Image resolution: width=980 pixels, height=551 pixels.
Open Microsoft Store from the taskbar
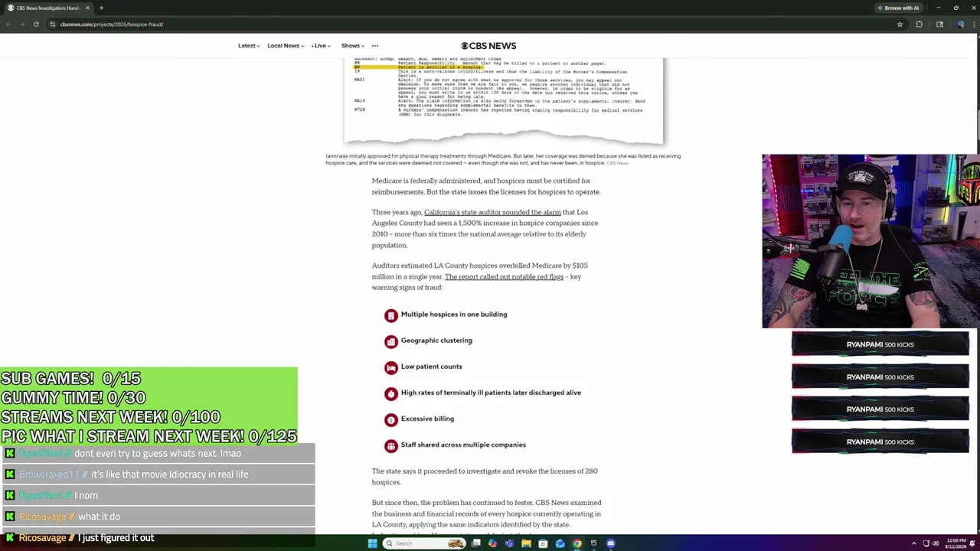[x=543, y=543]
